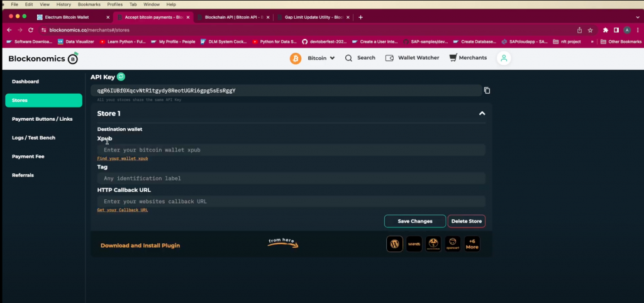Viewport: 644px width, 303px height.
Task: Open the WHMCS plugin icon
Action: (x=414, y=244)
